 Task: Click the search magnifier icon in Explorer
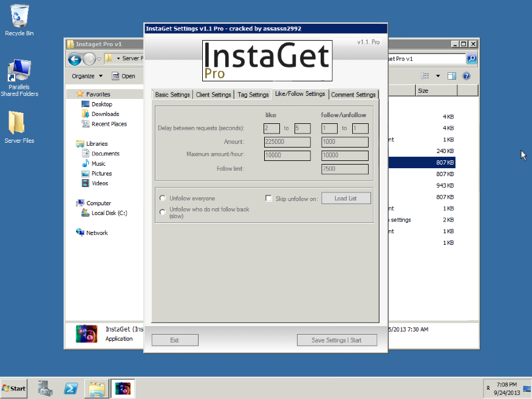point(472,59)
